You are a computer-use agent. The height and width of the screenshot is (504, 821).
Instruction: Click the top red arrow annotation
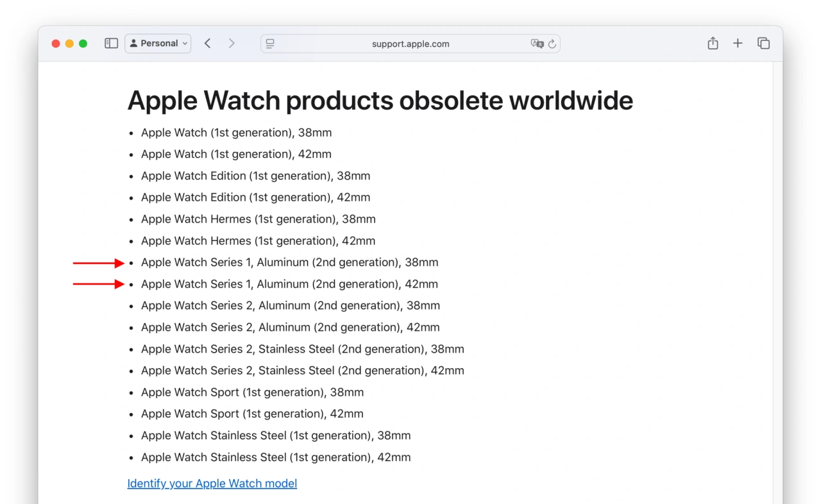coord(98,262)
